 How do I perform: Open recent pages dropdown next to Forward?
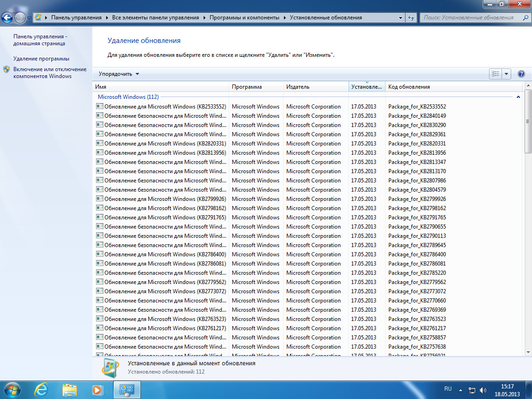[x=29, y=18]
